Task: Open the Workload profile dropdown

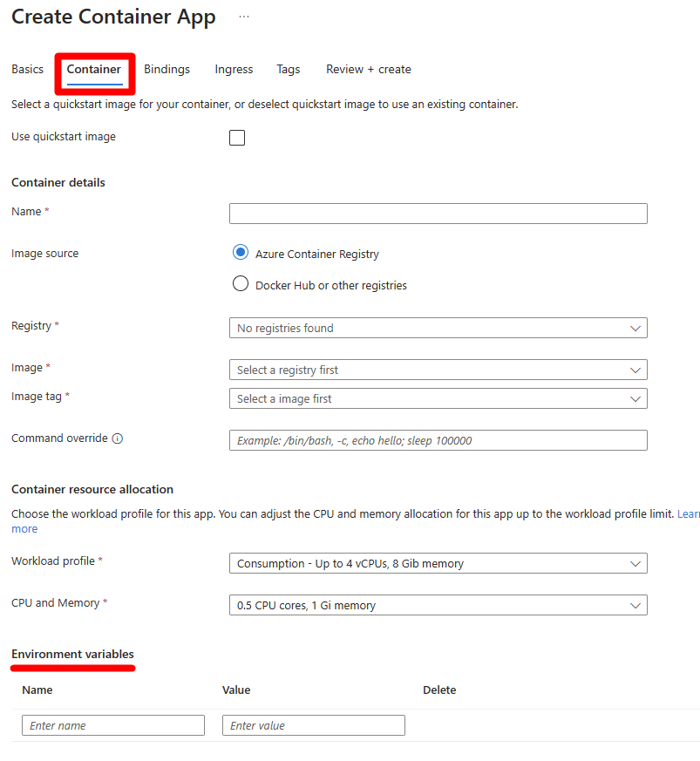Action: 438,563
